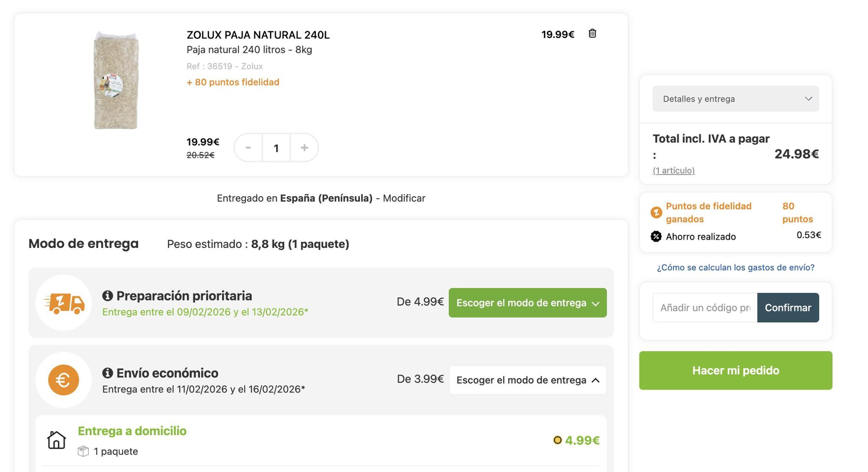Image resolution: width=868 pixels, height=472 pixels.
Task: Open the straw product thumbnail image
Action: [116, 81]
